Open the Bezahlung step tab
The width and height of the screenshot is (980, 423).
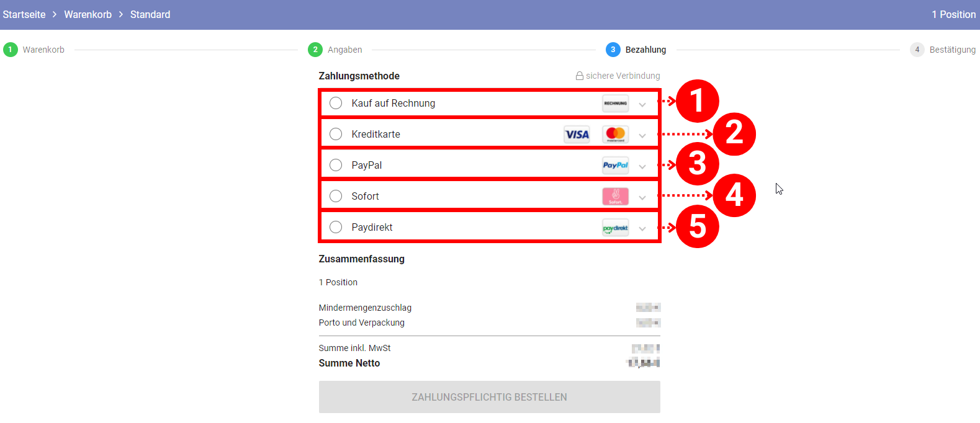tap(645, 50)
